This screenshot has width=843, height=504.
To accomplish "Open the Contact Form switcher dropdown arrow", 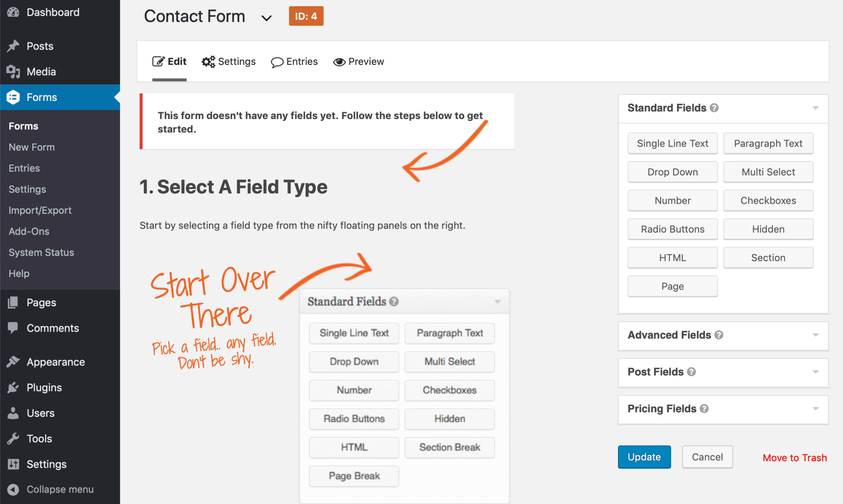I will pyautogui.click(x=266, y=18).
